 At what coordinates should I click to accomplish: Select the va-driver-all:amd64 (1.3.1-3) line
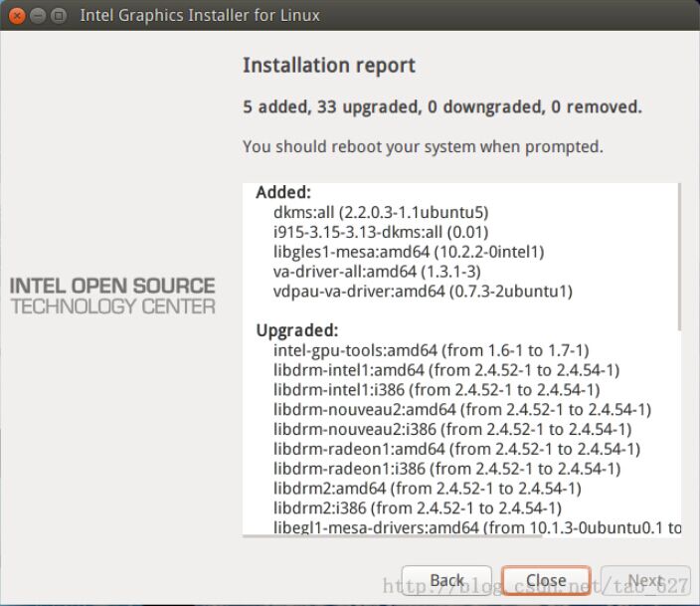pos(377,272)
